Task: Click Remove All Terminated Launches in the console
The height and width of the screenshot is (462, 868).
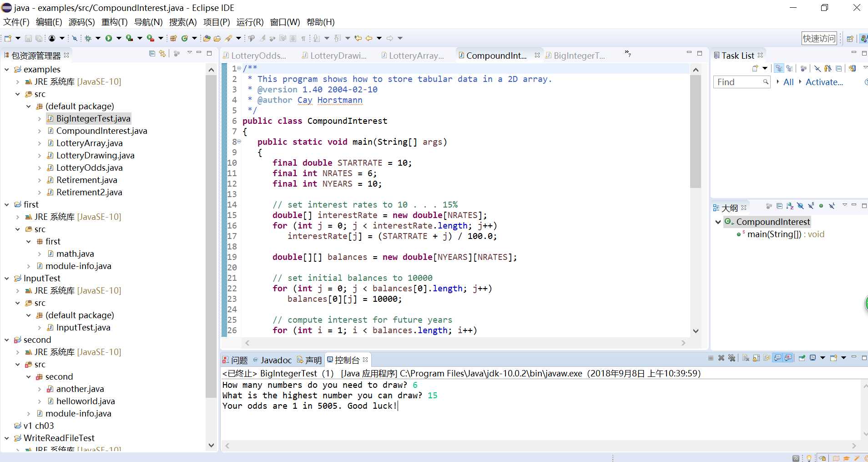Action: pyautogui.click(x=732, y=358)
